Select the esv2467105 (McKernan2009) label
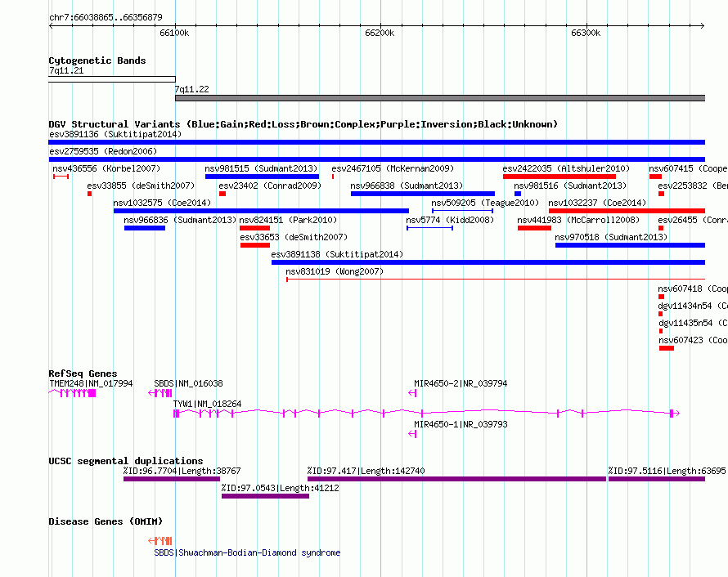This screenshot has width=728, height=577. point(393,168)
